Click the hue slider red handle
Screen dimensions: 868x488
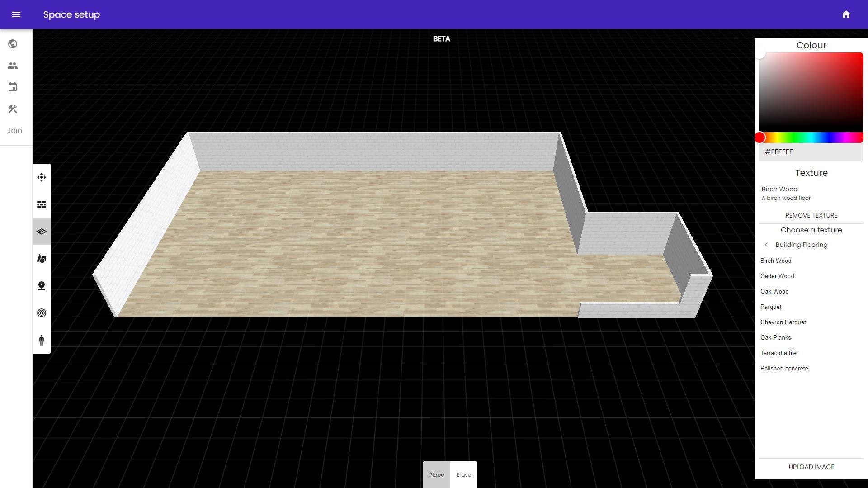pos(760,137)
